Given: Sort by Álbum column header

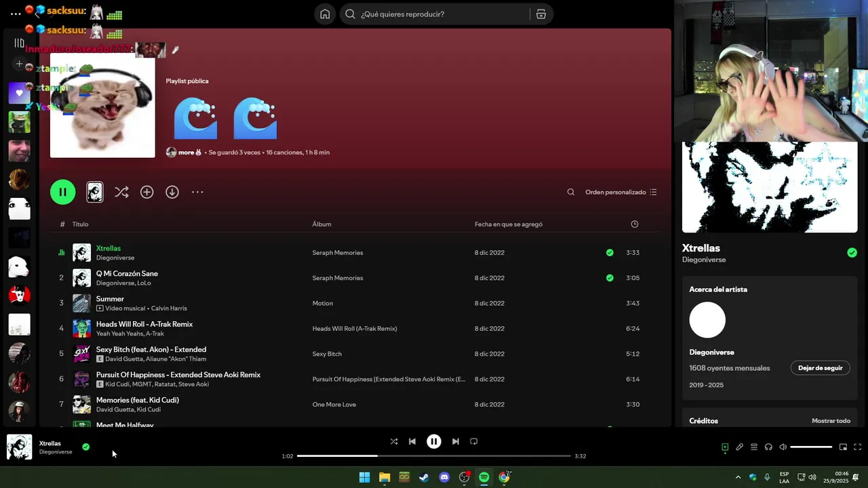Looking at the screenshot, I should [321, 224].
